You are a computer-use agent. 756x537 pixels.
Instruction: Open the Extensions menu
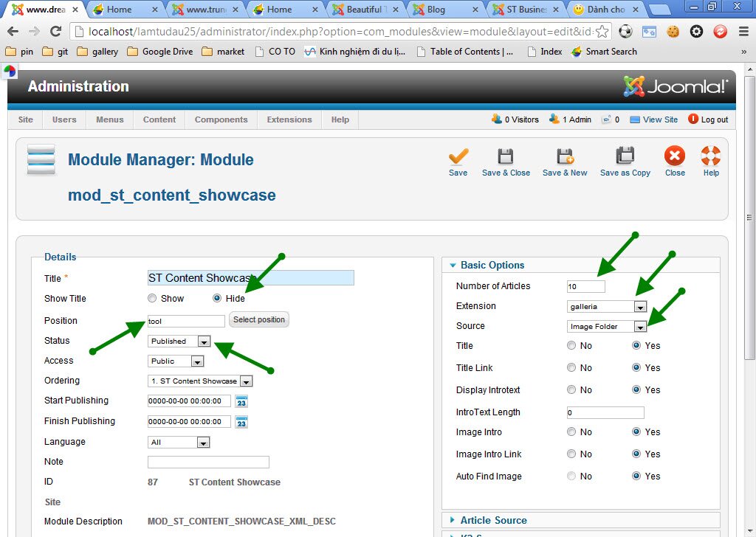coord(289,119)
